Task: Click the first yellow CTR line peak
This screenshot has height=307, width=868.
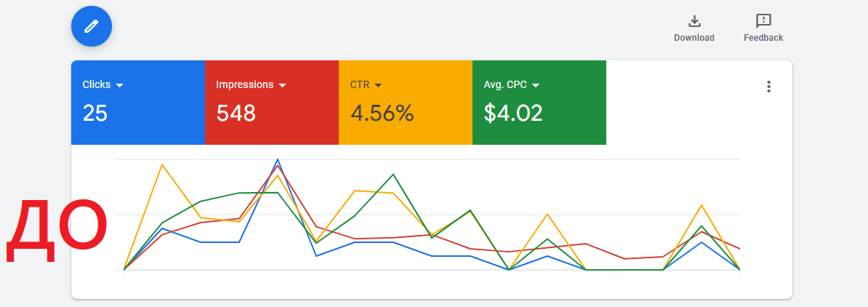Action: 161,164
